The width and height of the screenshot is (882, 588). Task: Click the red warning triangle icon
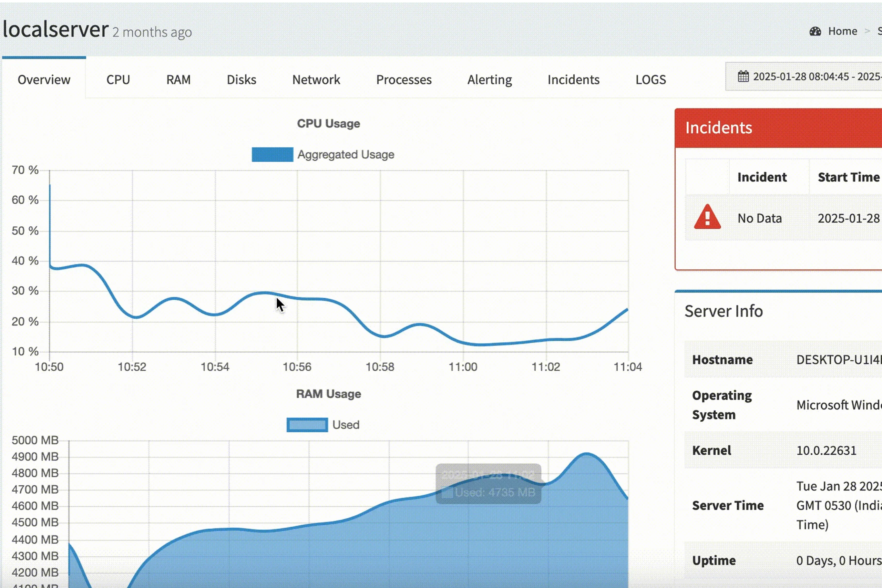click(707, 217)
